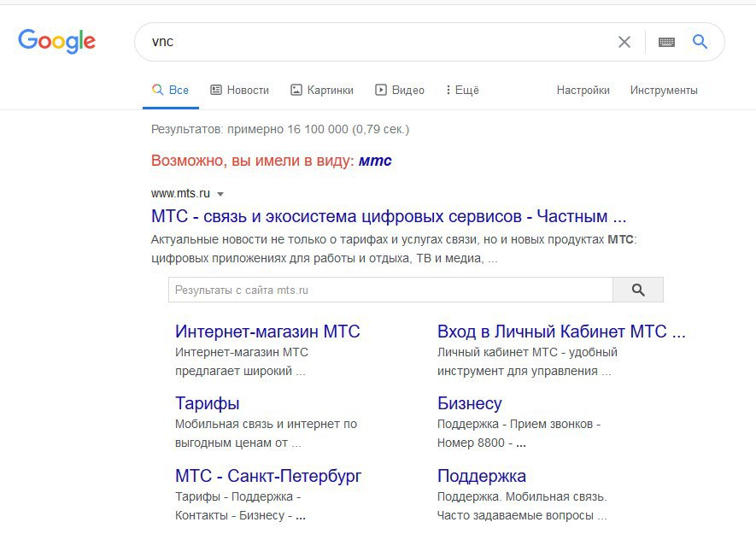The width and height of the screenshot is (756, 534).
Task: Click the Google logo
Action: [x=57, y=41]
